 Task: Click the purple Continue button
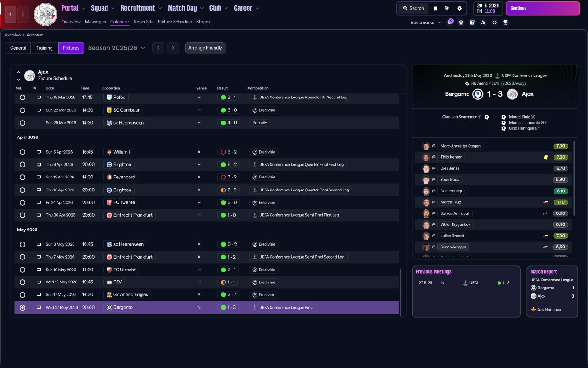click(543, 8)
